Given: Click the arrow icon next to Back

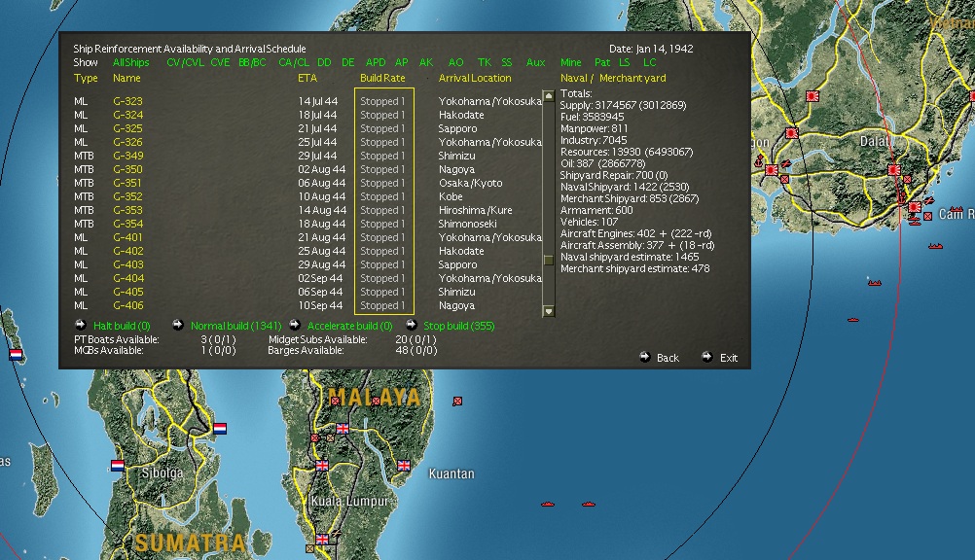Looking at the screenshot, I should 645,357.
